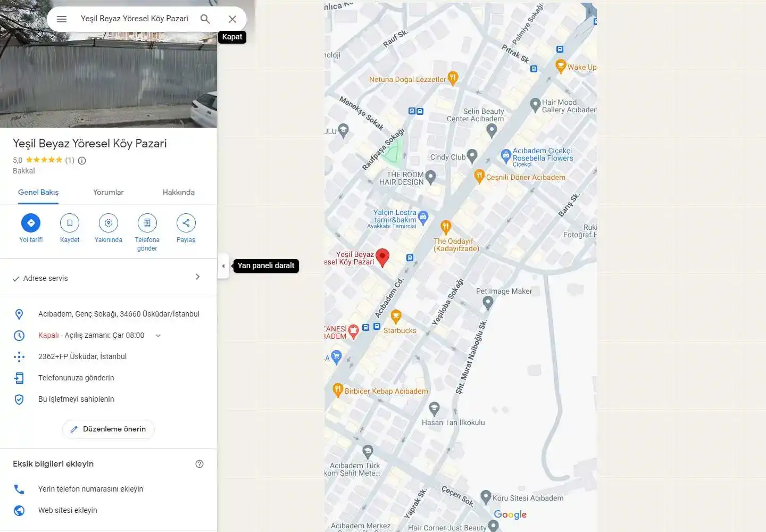Image resolution: width=766 pixels, height=532 pixels.
Task: Click the red place marker on map
Action: [382, 257]
